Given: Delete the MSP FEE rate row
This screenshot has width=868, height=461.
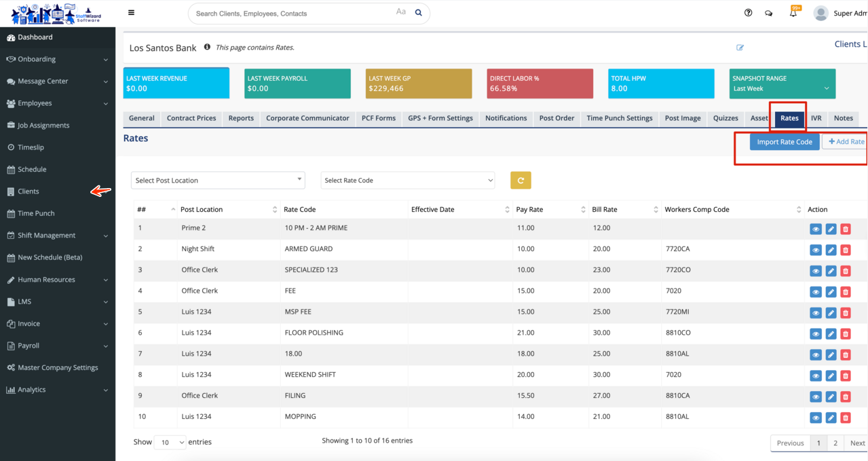Looking at the screenshot, I should 846,313.
